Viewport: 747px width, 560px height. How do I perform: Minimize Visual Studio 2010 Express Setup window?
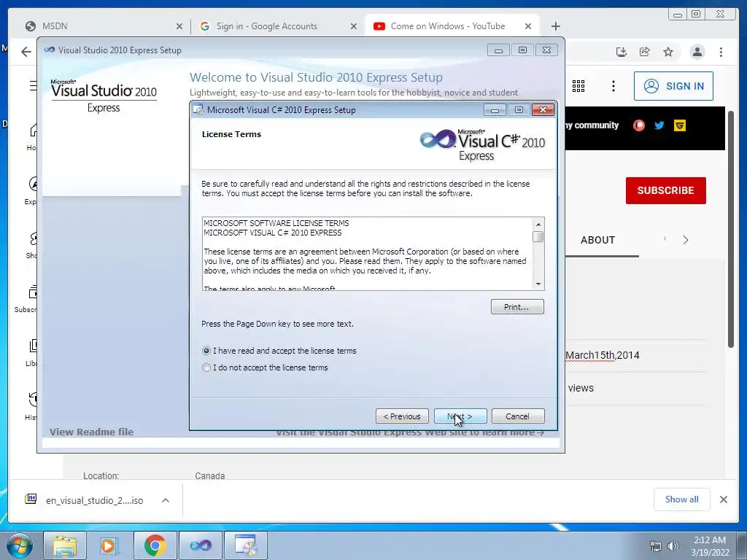pos(498,50)
